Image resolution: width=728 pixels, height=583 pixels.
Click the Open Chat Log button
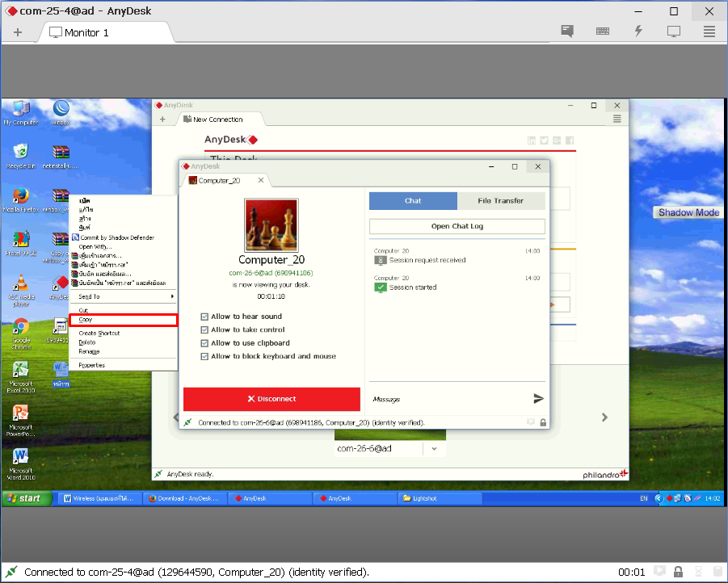point(457,226)
